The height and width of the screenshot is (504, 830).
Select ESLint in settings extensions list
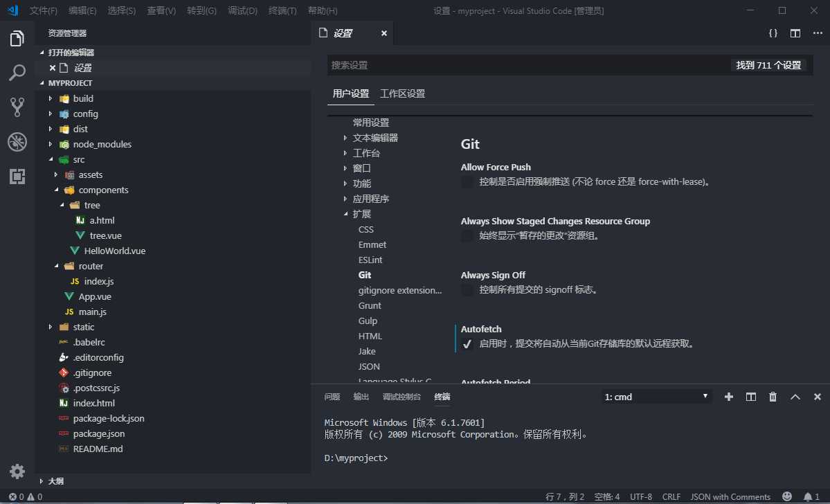(370, 260)
